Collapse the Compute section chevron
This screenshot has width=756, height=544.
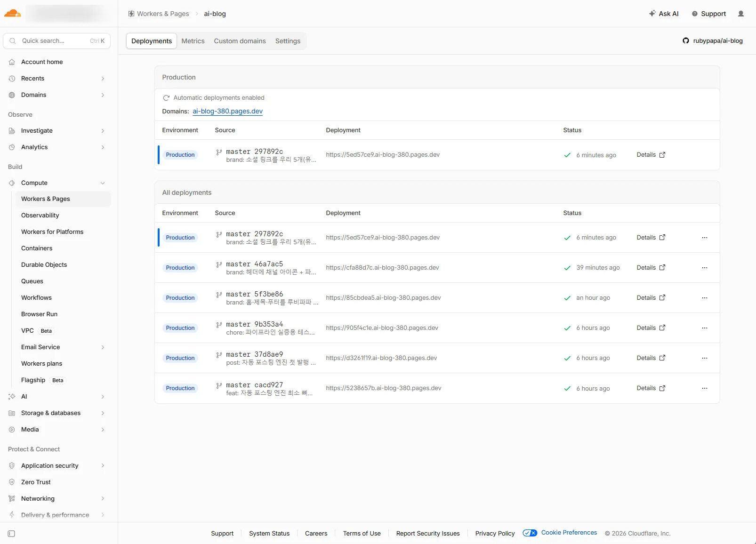(x=103, y=183)
